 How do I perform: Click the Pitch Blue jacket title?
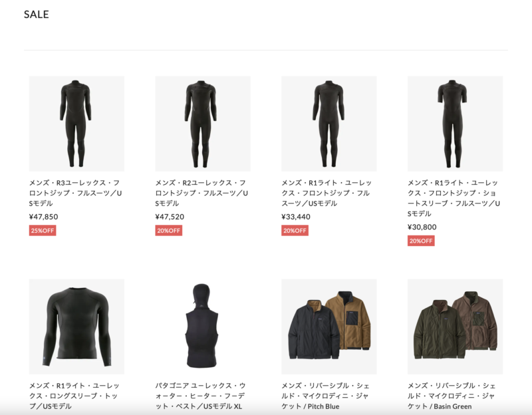pos(326,396)
